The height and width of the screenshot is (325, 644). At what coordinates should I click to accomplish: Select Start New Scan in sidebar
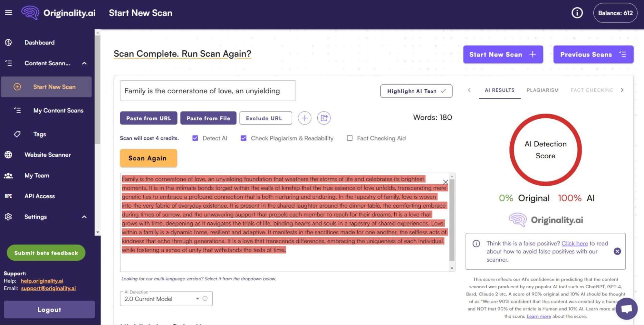[46, 87]
